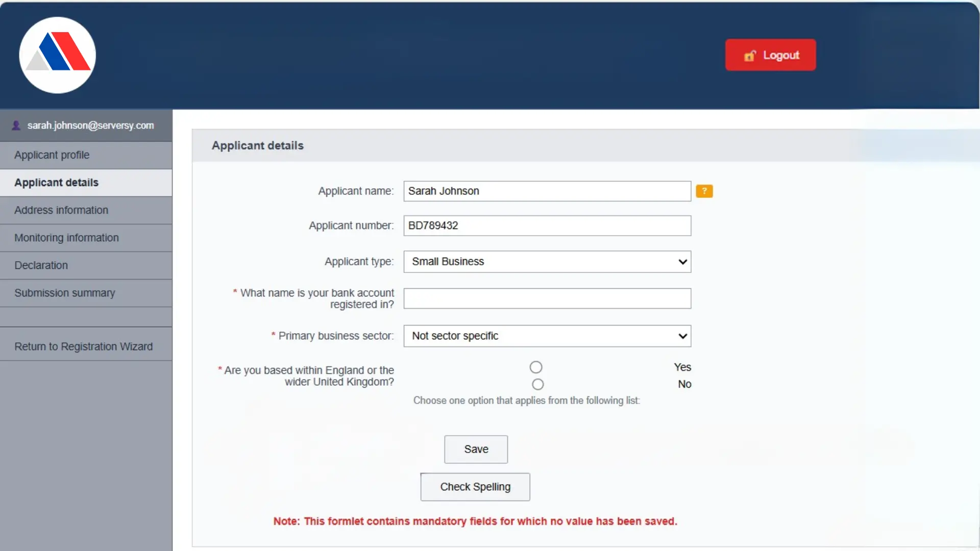Click the user icon beside sarah.johnson@serversy.com

(16, 125)
